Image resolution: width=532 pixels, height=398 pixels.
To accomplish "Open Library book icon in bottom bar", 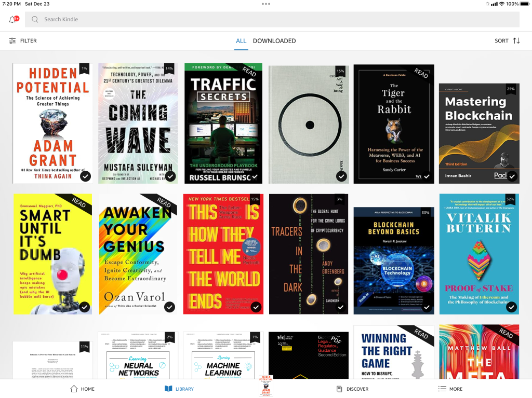I will click(168, 389).
